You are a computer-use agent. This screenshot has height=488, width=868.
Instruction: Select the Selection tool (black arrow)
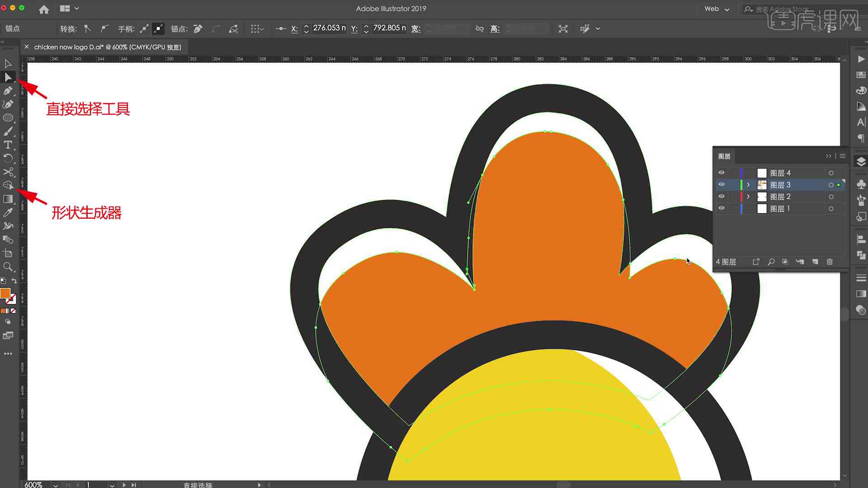tap(8, 64)
